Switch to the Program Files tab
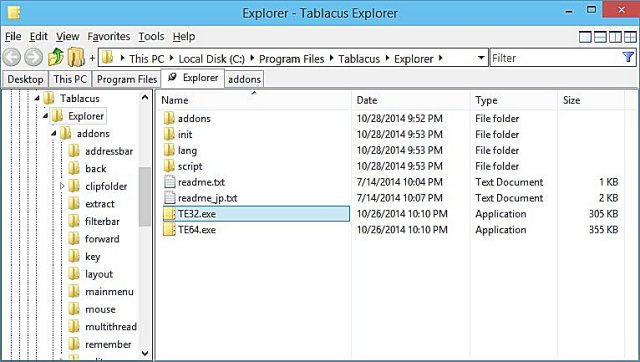The width and height of the screenshot is (640, 362). (127, 79)
